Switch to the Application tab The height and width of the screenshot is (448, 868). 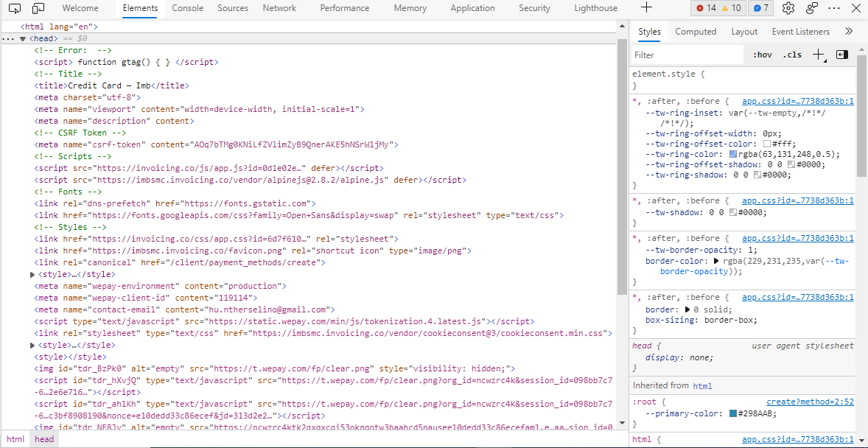click(473, 8)
